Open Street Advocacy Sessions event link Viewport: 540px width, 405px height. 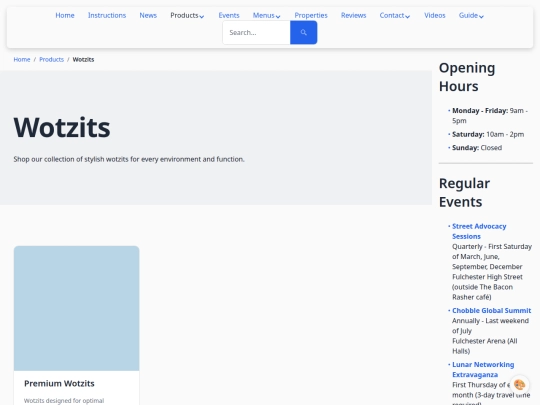(x=479, y=231)
